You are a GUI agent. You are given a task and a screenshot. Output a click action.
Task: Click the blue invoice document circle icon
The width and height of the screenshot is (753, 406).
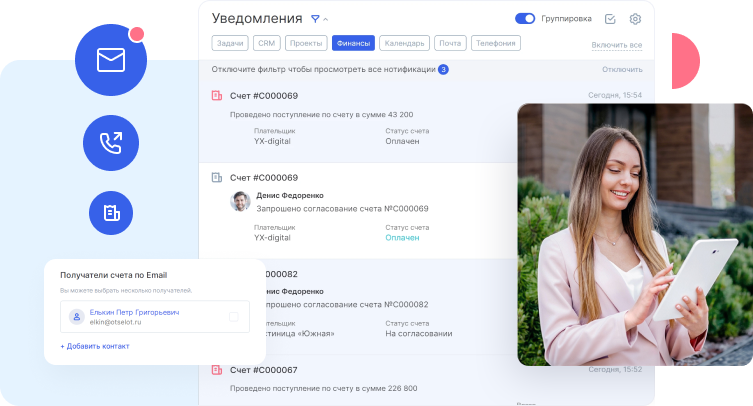point(110,212)
